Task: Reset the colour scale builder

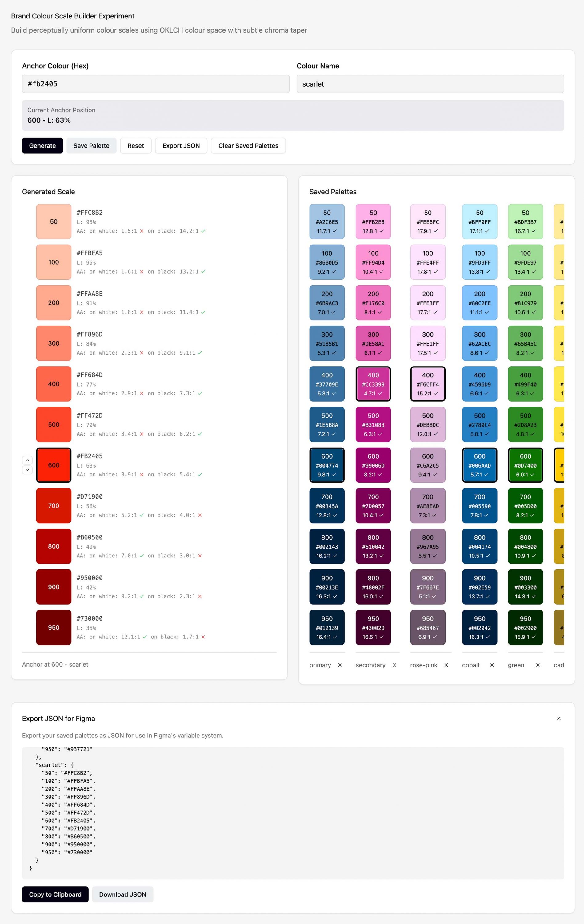Action: click(x=135, y=145)
